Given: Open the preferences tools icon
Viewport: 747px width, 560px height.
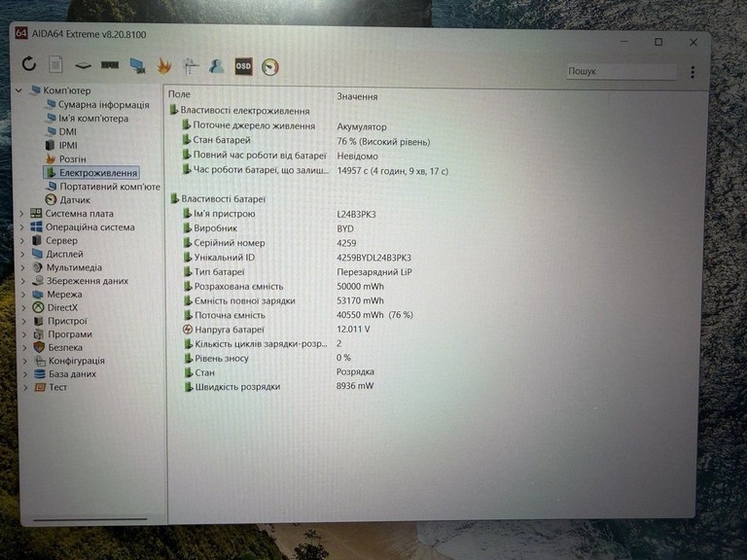Looking at the screenshot, I should coord(191,66).
